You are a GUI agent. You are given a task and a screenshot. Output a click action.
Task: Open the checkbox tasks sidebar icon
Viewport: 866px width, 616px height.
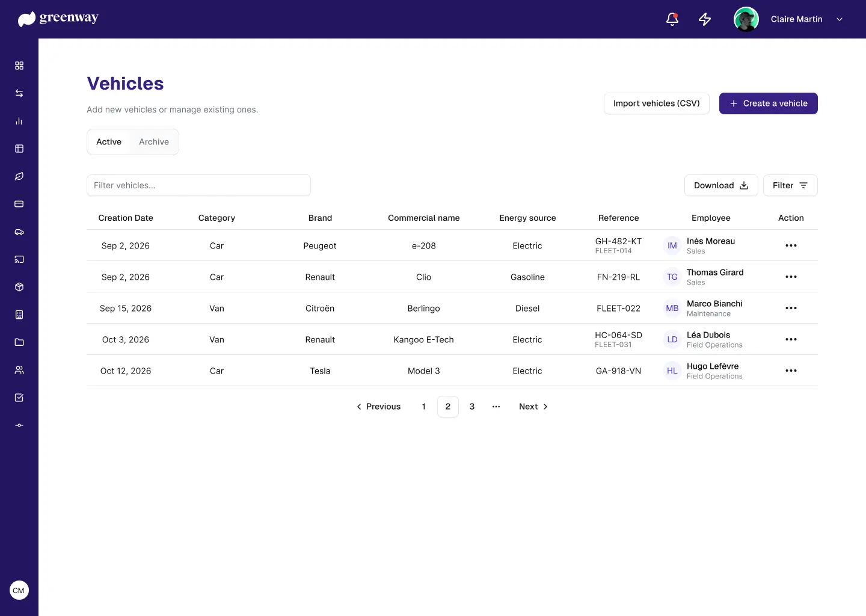pos(19,398)
